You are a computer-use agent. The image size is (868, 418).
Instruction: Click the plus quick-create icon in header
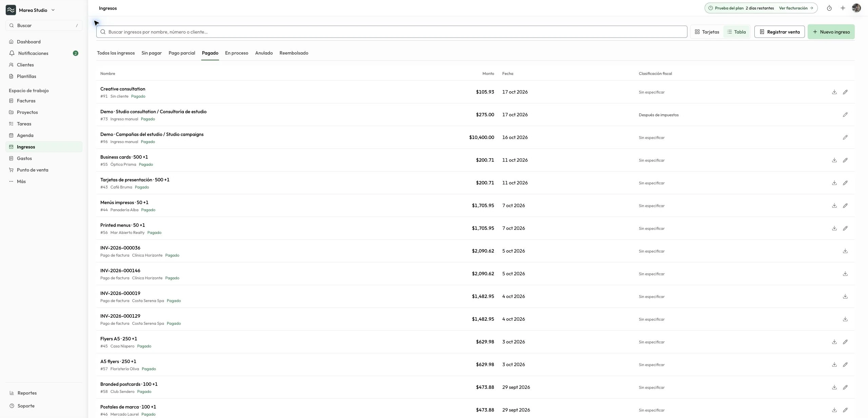coord(843,8)
